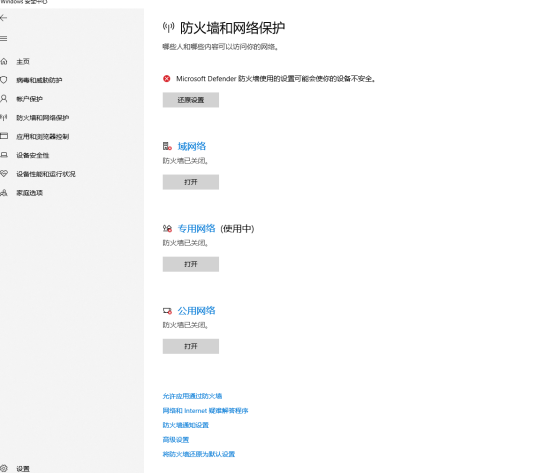The width and height of the screenshot is (553, 473).
Task: Click the laptop device security icon
Action: 4,155
